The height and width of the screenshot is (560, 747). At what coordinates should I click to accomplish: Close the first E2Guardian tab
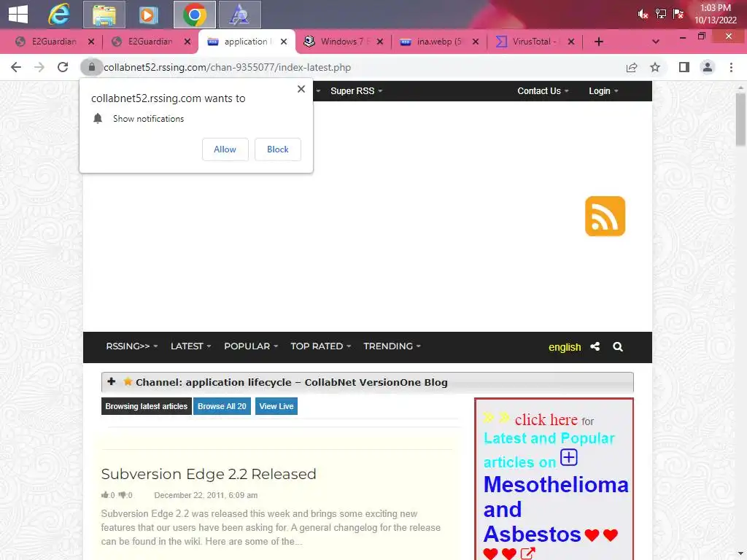(91, 42)
